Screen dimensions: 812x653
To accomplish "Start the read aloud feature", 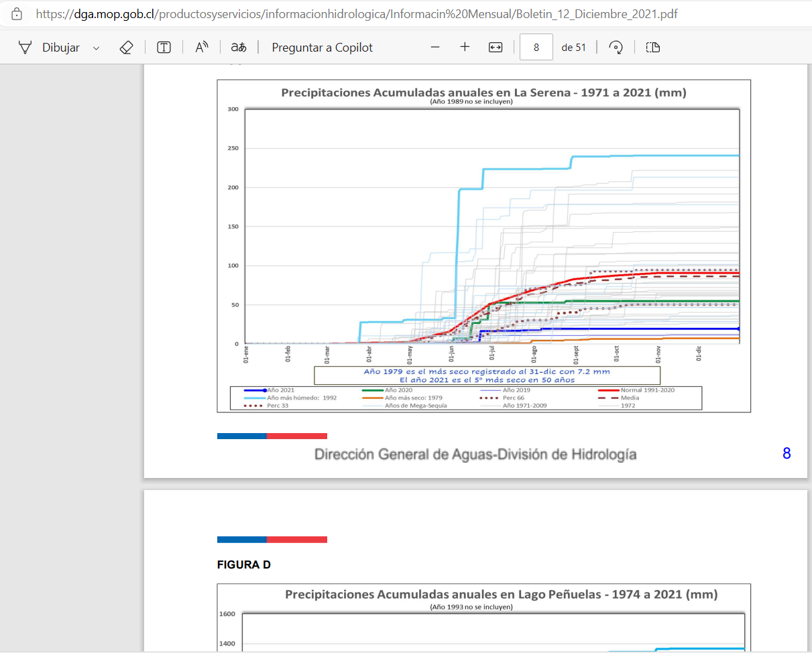I will click(202, 47).
